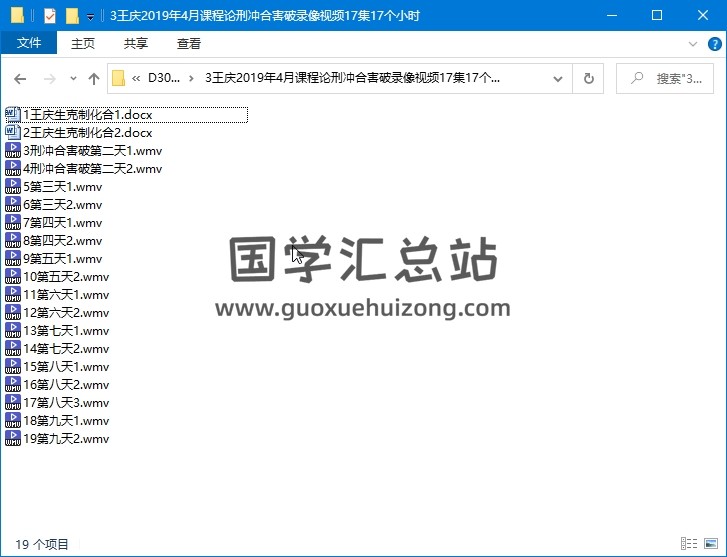Close the File Explorer window
Screen dimensions: 727x557
702,15
